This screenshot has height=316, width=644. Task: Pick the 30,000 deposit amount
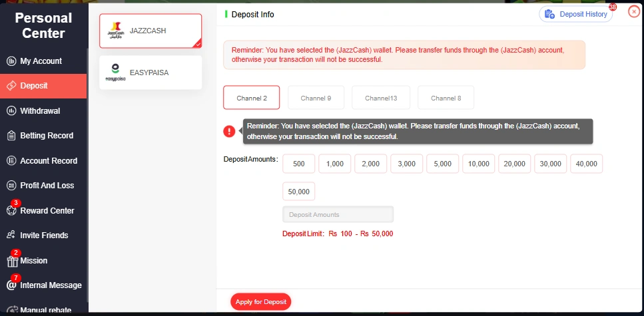(550, 164)
